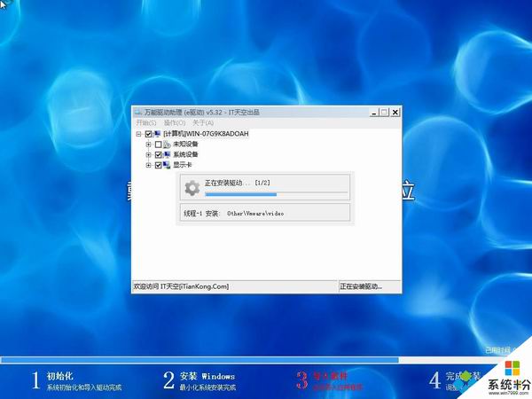532x399 pixels.
Task: Click the 线程-1 安装: Other\Vmware\video text
Action: pos(234,214)
